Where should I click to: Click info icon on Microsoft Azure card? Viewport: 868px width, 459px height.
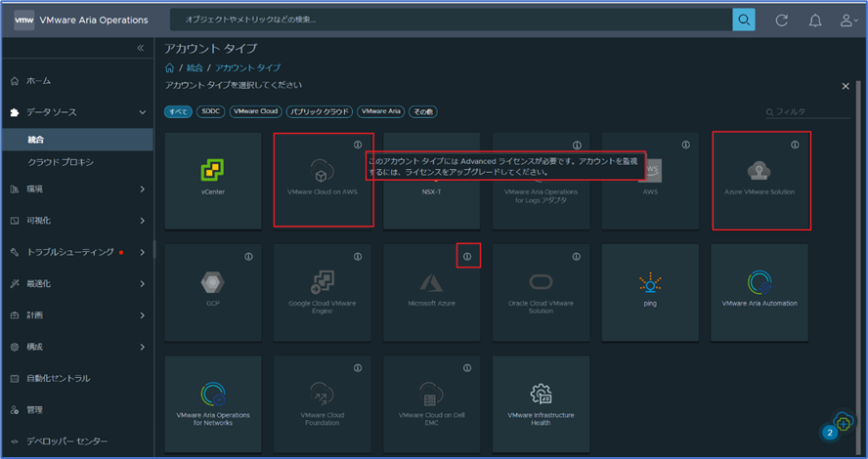(x=467, y=257)
